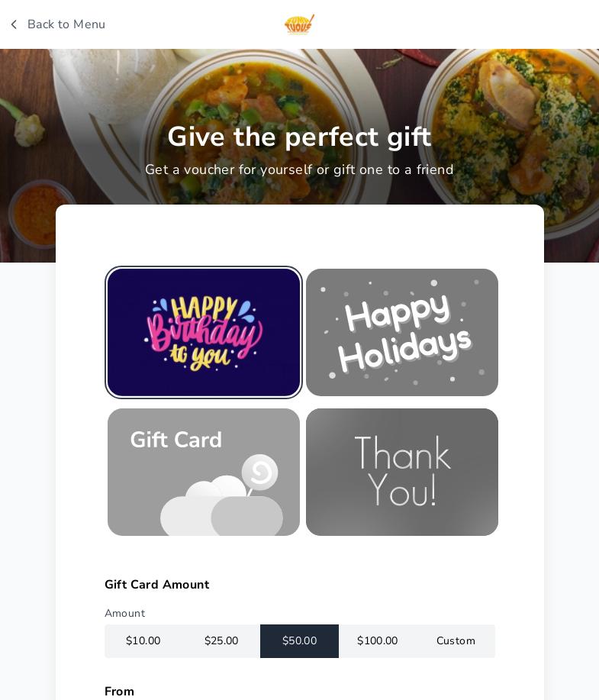Click the restaurant logo in header

[299, 24]
